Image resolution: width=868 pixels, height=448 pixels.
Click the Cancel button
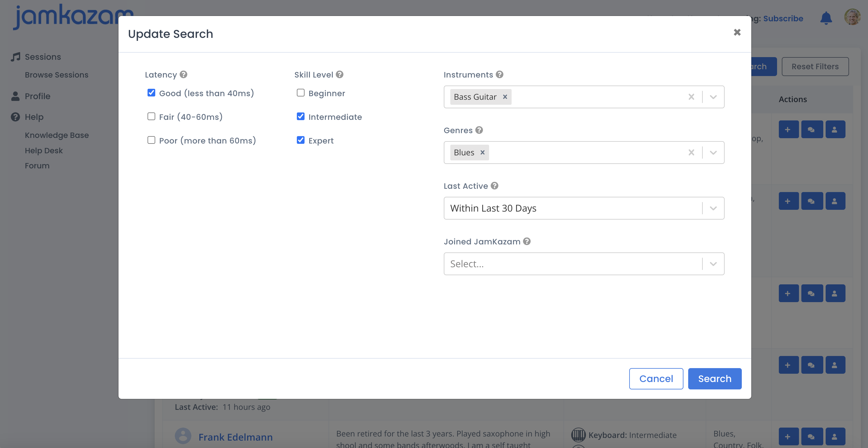point(656,379)
